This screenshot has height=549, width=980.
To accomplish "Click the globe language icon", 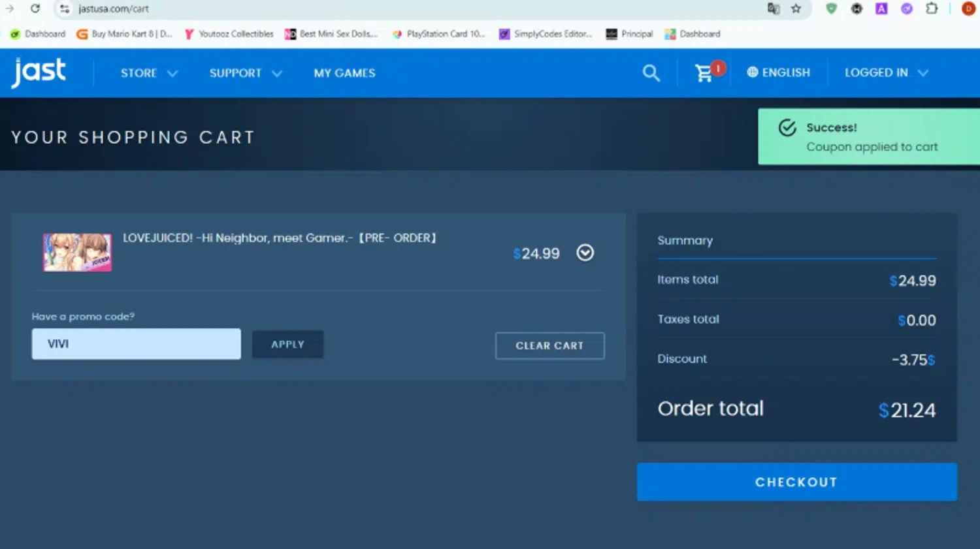I will click(753, 72).
